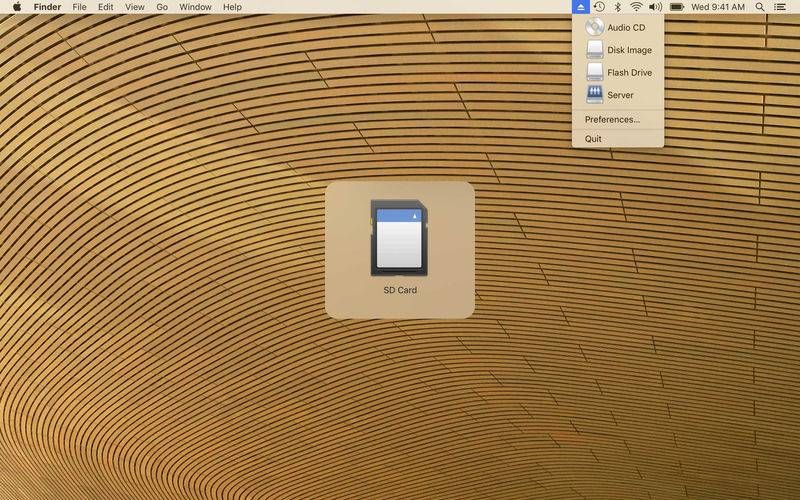Open the Finder menu
The image size is (800, 500).
47,7
